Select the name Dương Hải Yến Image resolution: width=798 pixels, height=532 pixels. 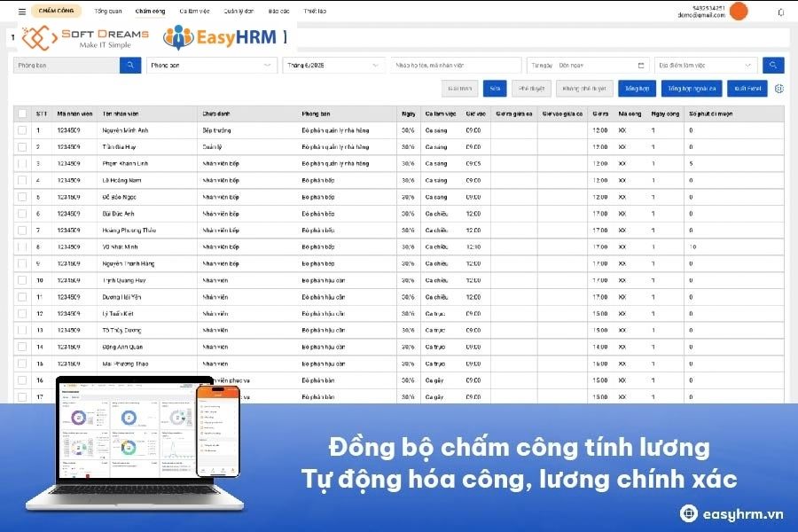point(121,297)
